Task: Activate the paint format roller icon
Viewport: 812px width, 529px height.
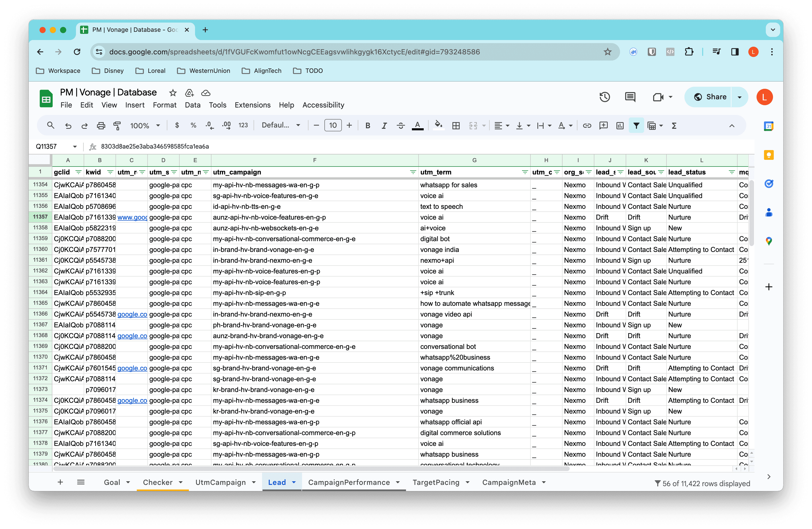Action: (117, 125)
